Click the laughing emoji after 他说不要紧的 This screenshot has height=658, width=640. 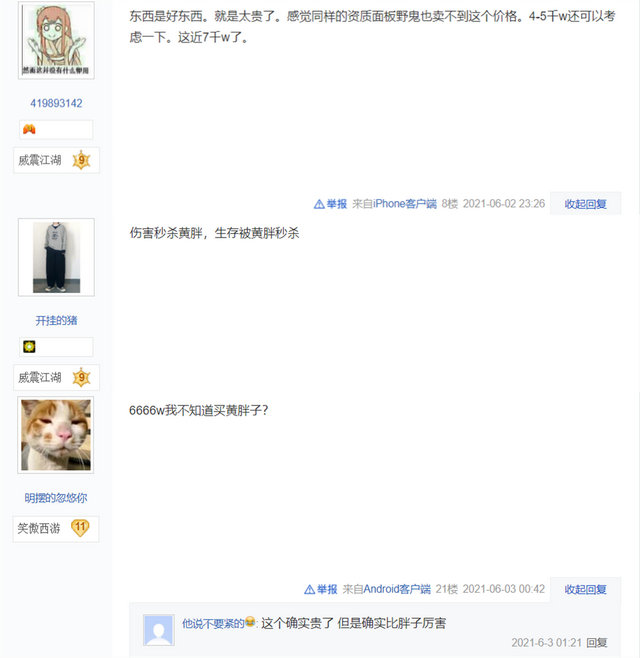[x=250, y=621]
